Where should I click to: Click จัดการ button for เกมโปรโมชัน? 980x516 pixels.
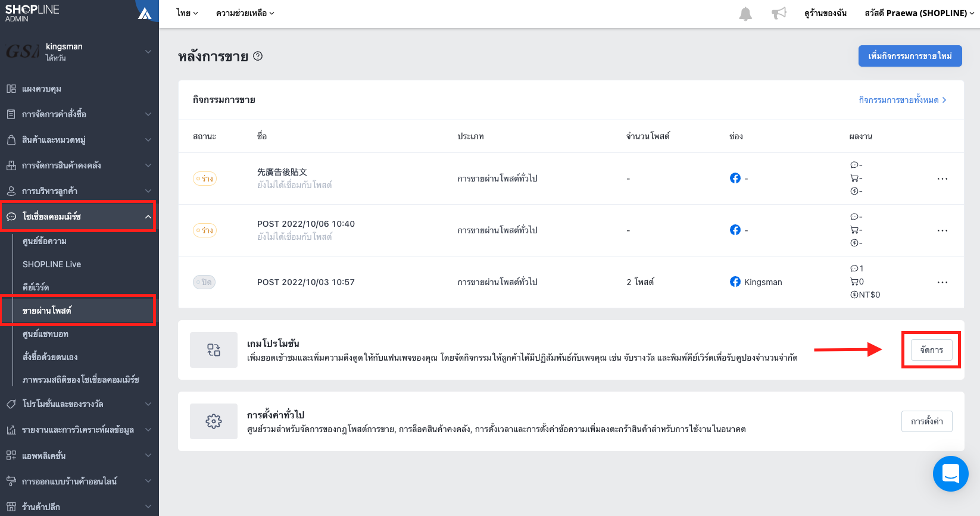click(x=931, y=350)
